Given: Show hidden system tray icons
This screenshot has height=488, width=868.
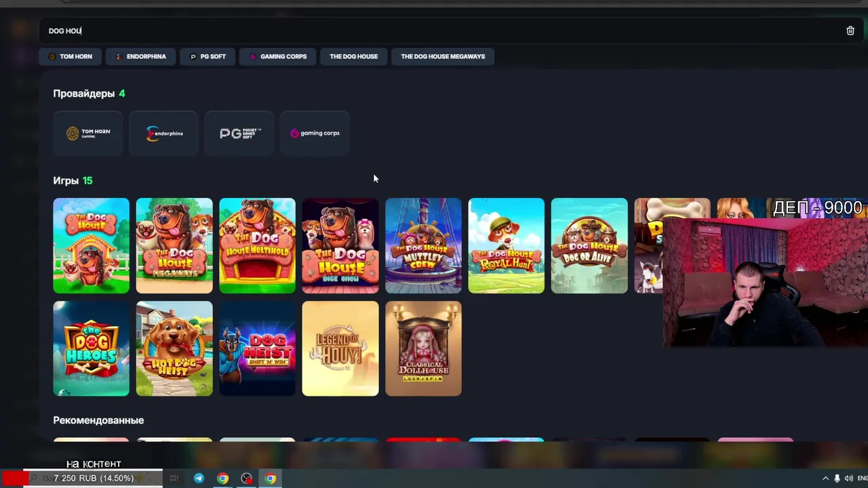Looking at the screenshot, I should [825, 479].
